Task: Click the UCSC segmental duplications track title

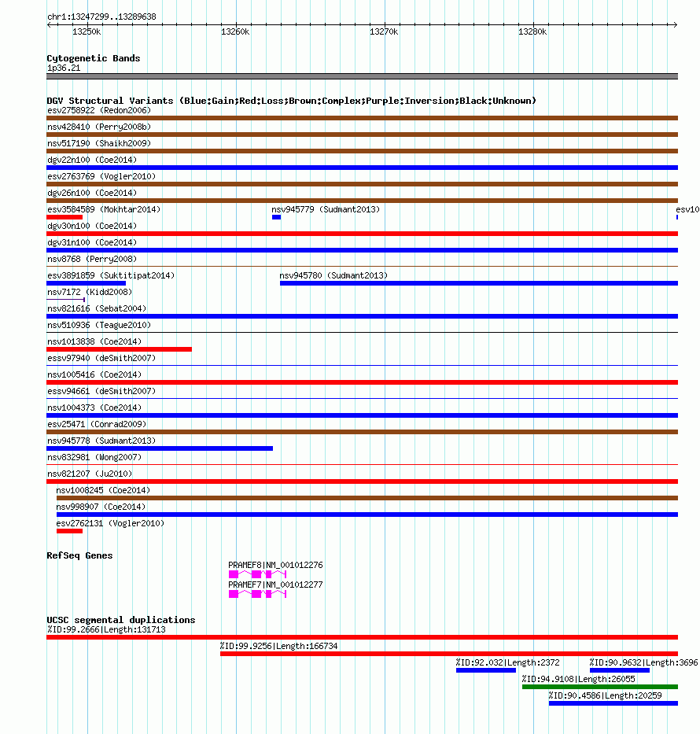Action: click(121, 620)
